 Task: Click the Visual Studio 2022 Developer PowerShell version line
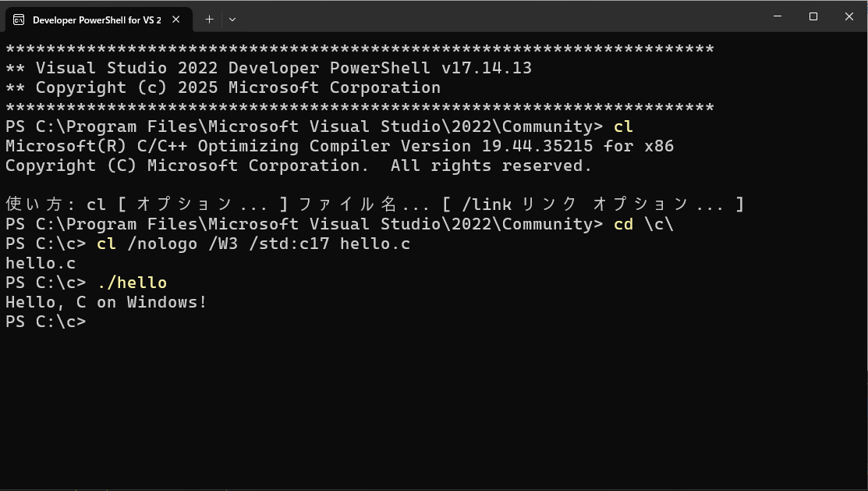(268, 68)
